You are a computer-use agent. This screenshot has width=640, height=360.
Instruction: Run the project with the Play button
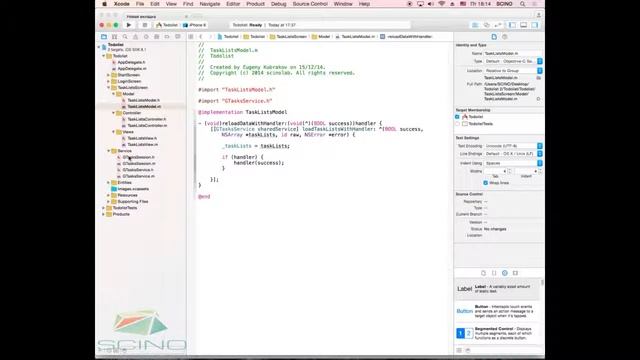pos(129,25)
